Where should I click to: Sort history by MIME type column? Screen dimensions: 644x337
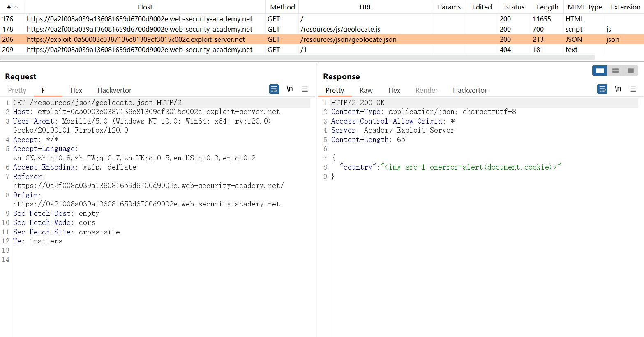tap(584, 7)
